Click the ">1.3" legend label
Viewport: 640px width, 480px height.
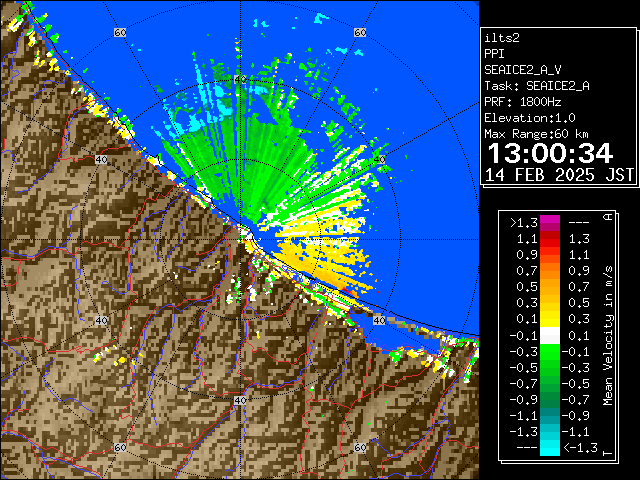pos(524,223)
